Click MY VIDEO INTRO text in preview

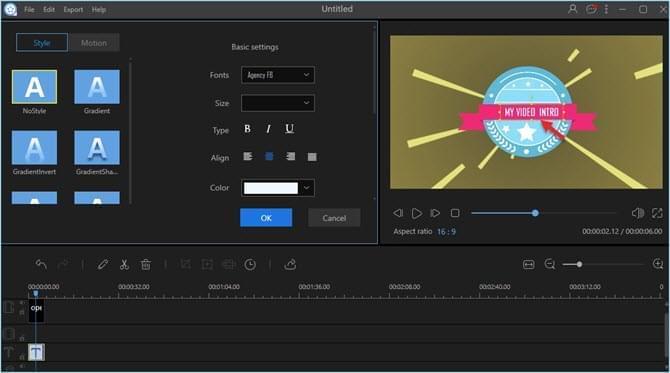coord(532,112)
